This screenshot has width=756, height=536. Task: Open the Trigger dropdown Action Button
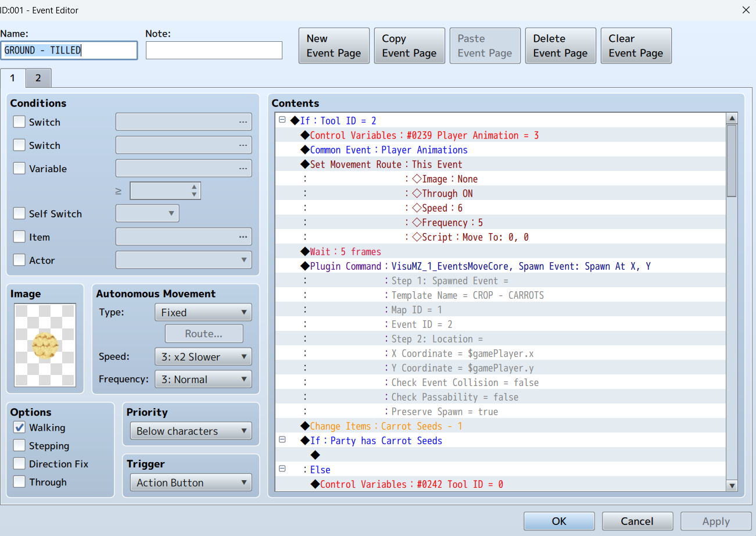[190, 483]
